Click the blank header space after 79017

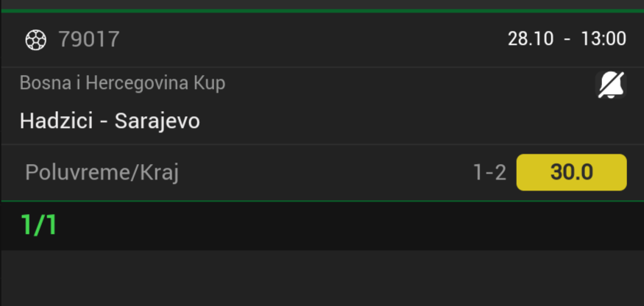click(309, 40)
